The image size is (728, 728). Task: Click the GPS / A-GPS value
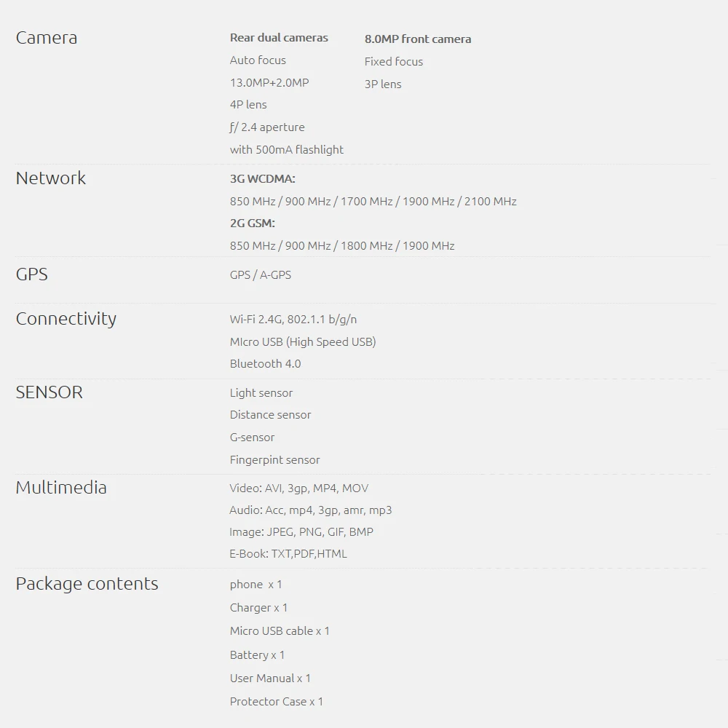(x=261, y=275)
